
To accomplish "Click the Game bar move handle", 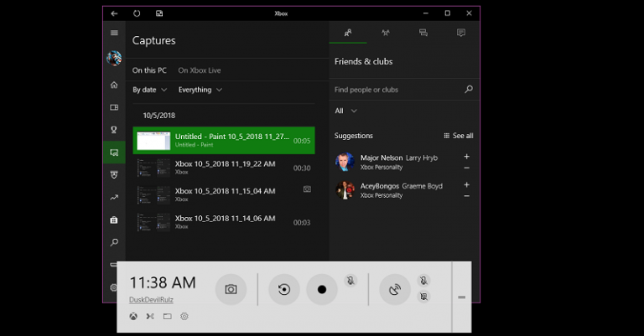I will [462, 297].
